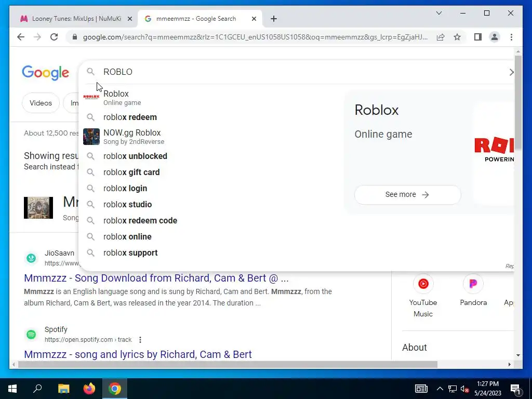Select NOW.gg Roblox song suggestion

[210, 137]
